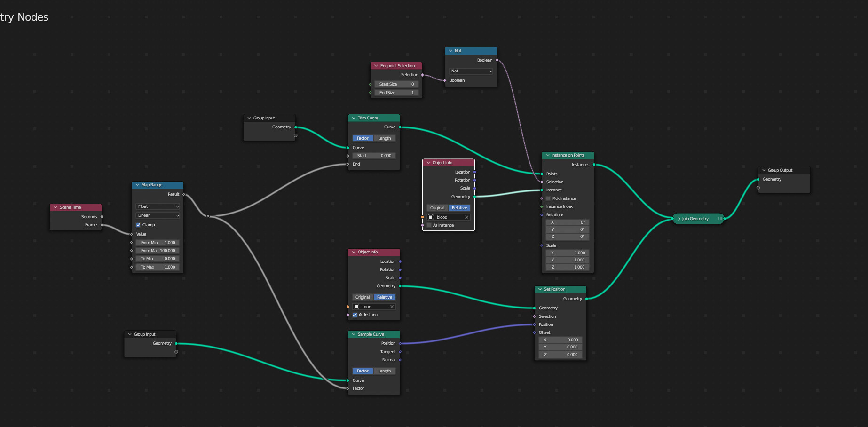Clear the blood object with its X icon
Viewport: 868px width, 427px height.
tap(466, 217)
